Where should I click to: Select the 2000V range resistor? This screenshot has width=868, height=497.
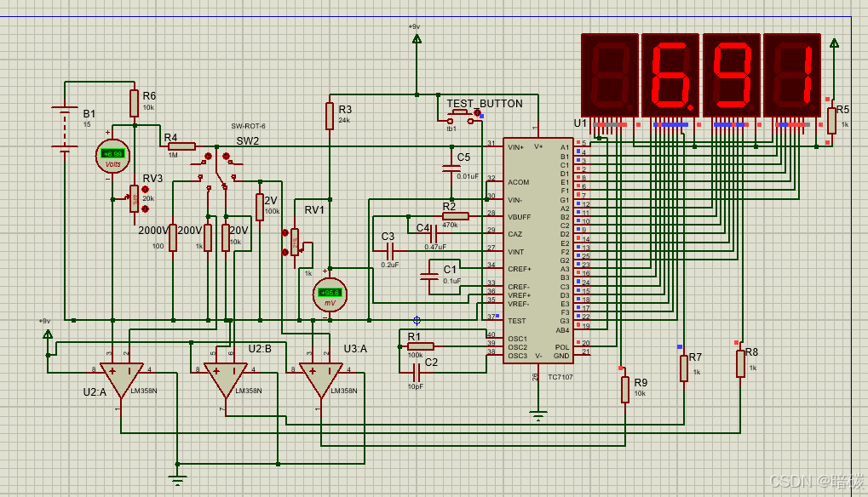click(x=173, y=237)
